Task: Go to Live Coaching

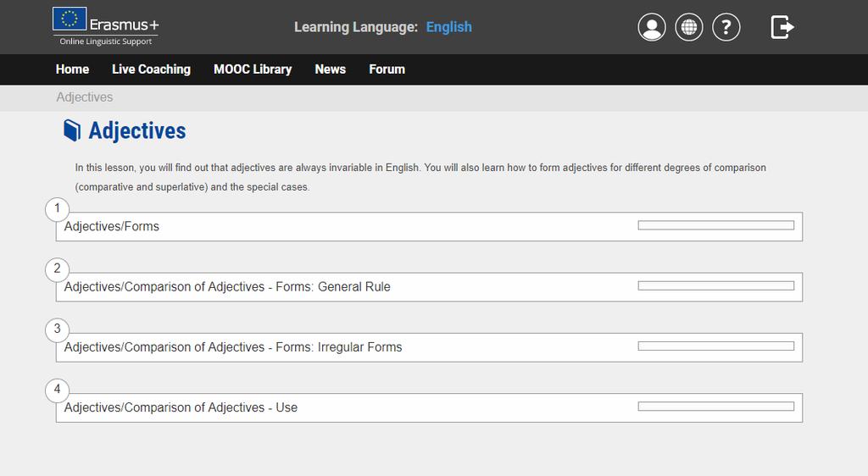Action: 151,69
